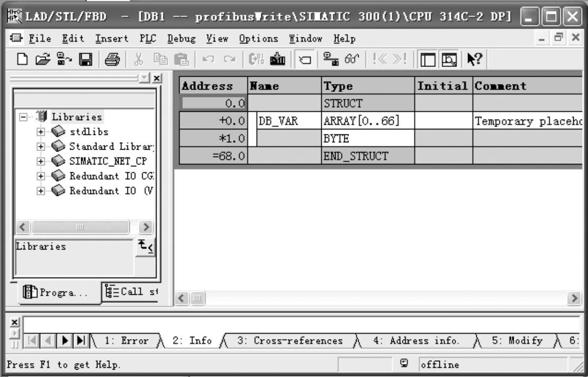The height and width of the screenshot is (377, 588).
Task: Expand the Standard Library node
Action: click(40, 146)
